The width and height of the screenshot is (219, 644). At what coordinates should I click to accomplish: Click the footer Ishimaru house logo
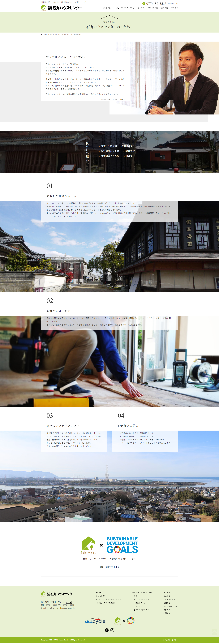pyautogui.click(x=58, y=594)
